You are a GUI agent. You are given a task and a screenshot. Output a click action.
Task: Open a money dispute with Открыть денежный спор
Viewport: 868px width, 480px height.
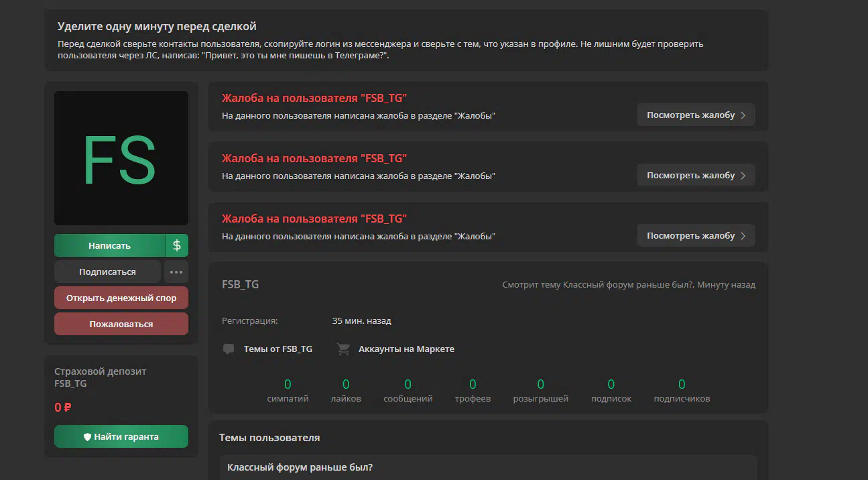(121, 298)
